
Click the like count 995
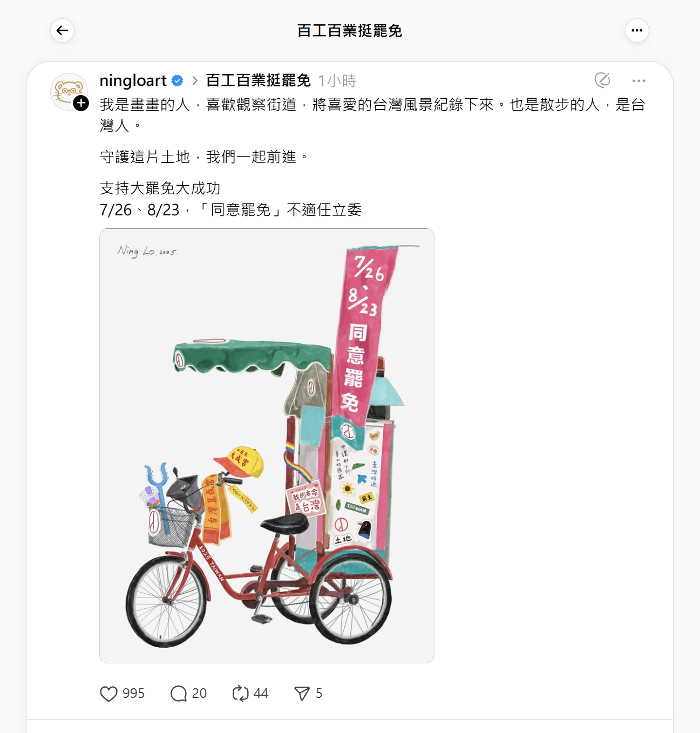tap(133, 693)
